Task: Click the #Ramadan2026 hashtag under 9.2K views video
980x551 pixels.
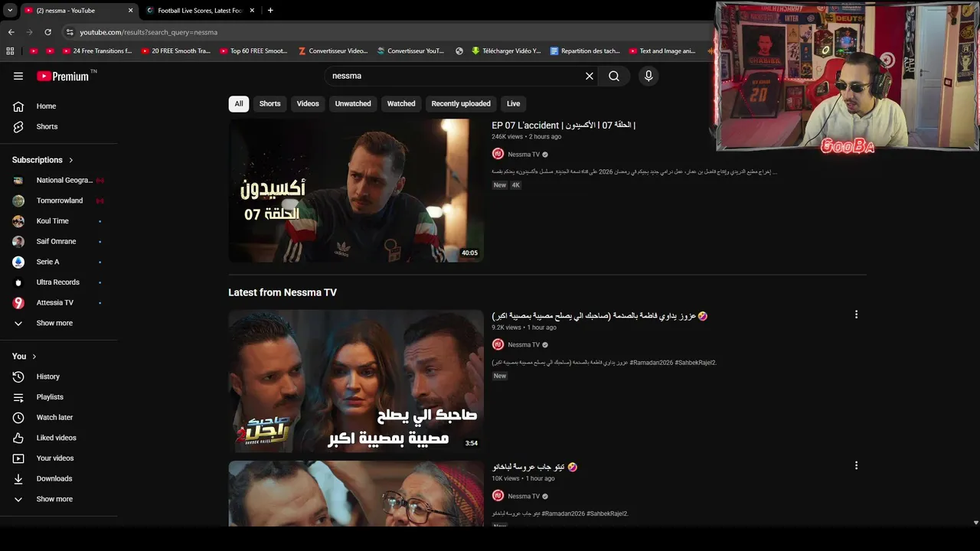Action: coord(651,363)
